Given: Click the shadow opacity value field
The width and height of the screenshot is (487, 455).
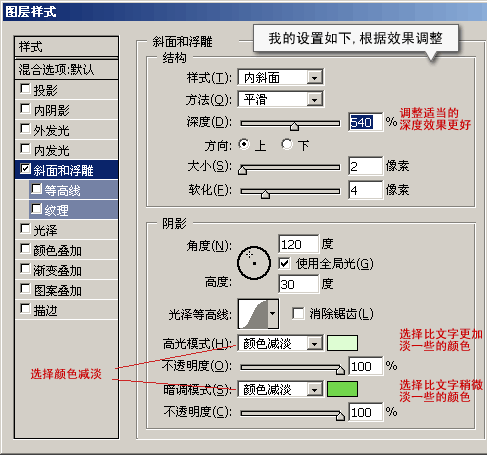Looking at the screenshot, I should [x=365, y=412].
